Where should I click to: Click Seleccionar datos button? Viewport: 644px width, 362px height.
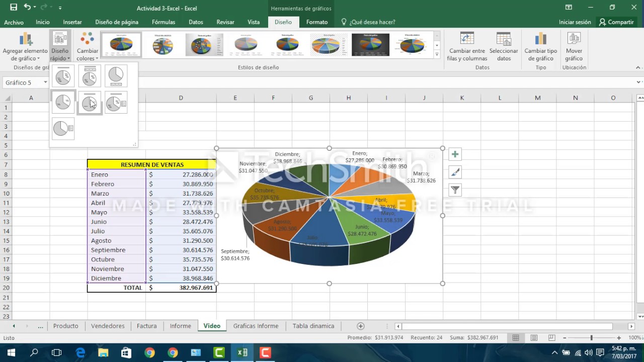click(x=504, y=47)
